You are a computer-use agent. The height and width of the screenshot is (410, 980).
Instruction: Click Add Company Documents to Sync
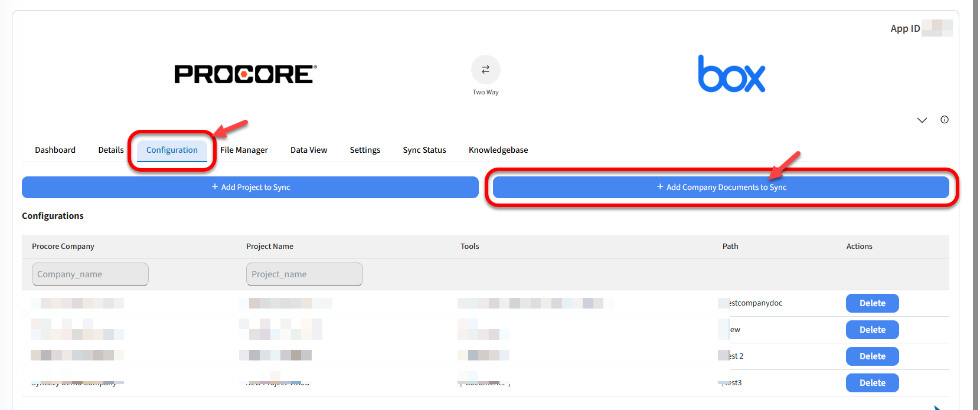click(721, 187)
